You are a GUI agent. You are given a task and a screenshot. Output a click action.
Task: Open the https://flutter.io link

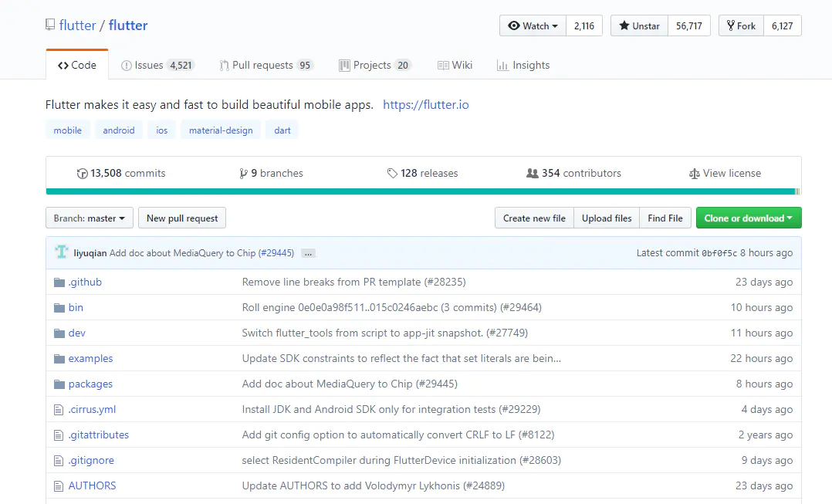[425, 105]
